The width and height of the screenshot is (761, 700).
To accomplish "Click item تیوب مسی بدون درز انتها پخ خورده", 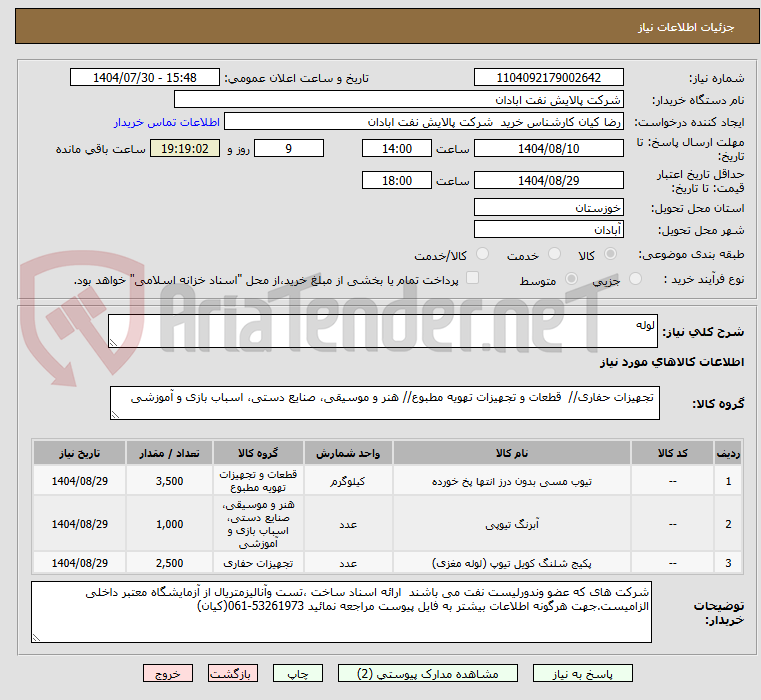I will tap(512, 482).
